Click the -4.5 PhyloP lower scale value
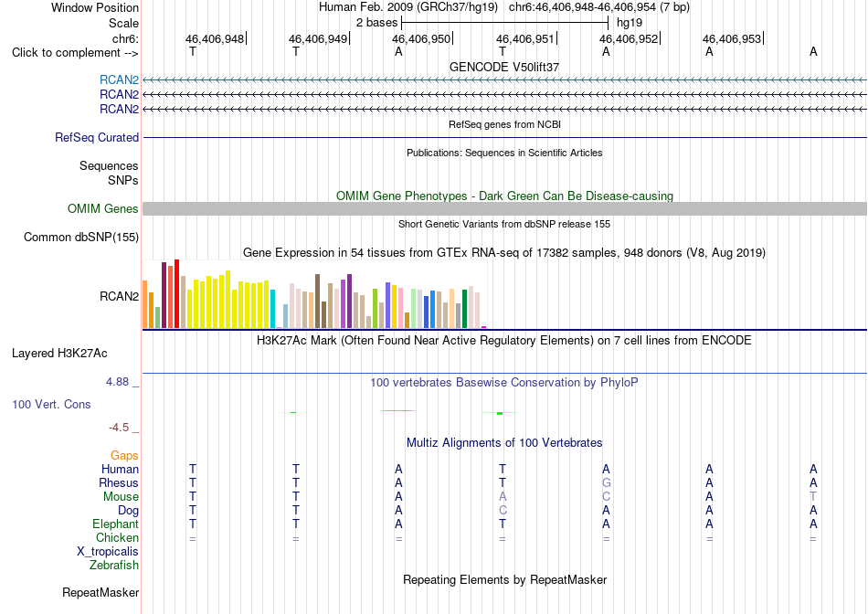 tap(119, 428)
